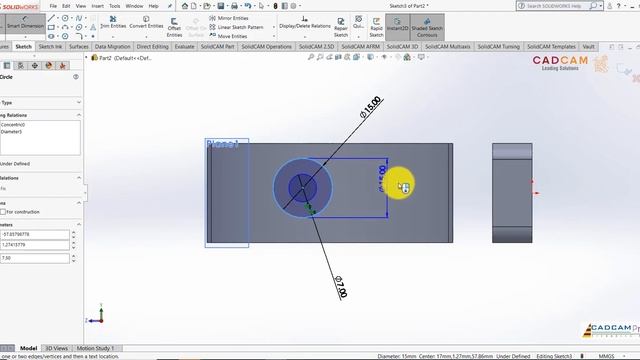Open the Convert Entities dropdown arrow

tap(146, 37)
